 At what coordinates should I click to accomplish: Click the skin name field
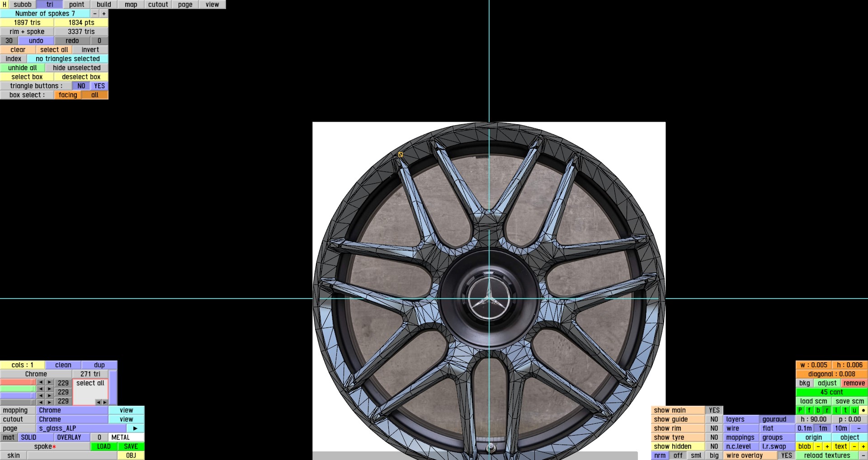pos(72,455)
